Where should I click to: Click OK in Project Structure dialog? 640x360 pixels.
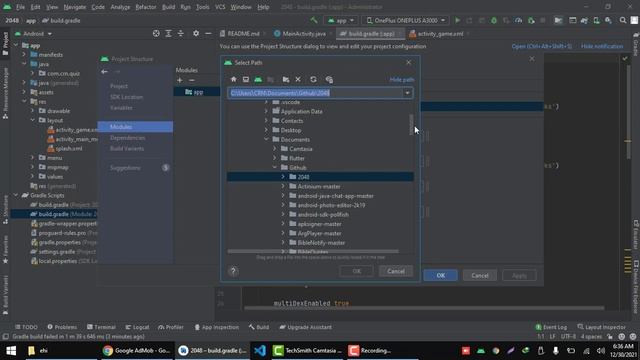tap(440, 276)
